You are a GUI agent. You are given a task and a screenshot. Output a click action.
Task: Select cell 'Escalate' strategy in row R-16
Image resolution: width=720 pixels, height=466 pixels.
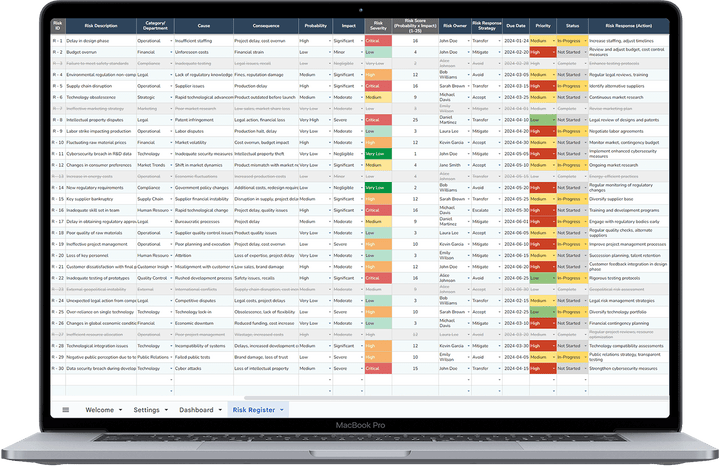pyautogui.click(x=487, y=210)
